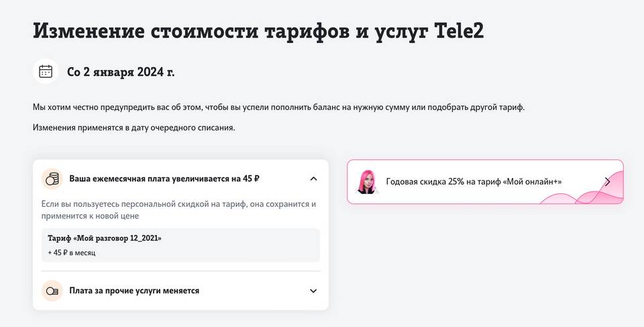Click the right arrow on the discount banner
644x327 pixels.
point(607,181)
